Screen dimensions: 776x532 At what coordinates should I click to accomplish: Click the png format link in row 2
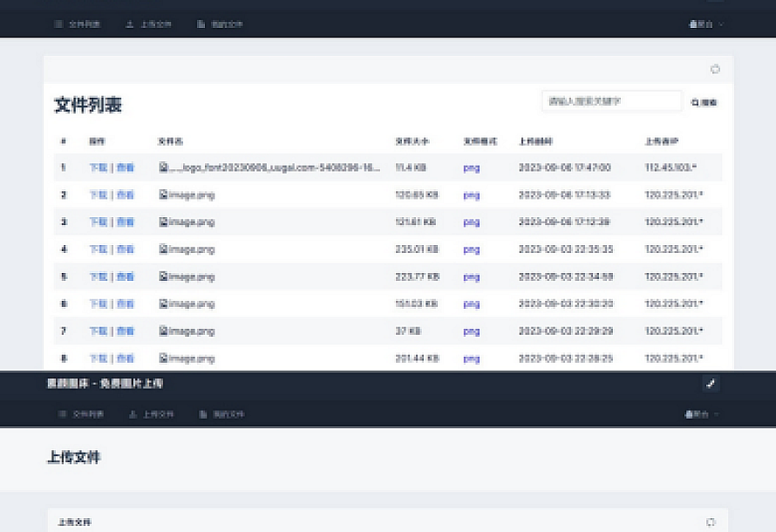471,195
